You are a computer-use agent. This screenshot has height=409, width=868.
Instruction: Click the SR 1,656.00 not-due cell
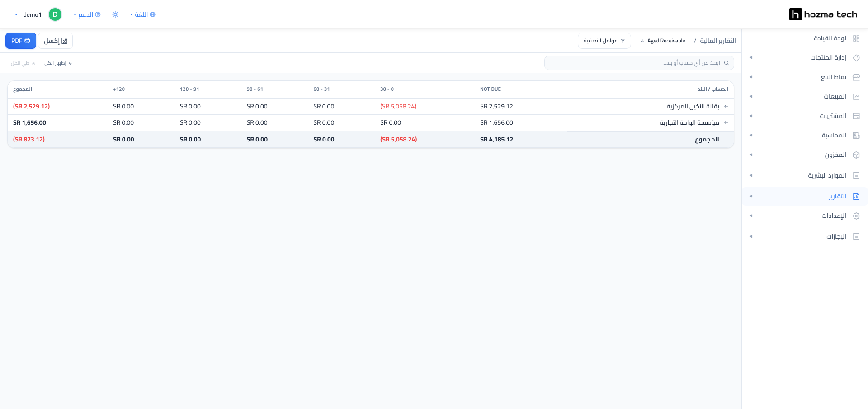coord(496,122)
